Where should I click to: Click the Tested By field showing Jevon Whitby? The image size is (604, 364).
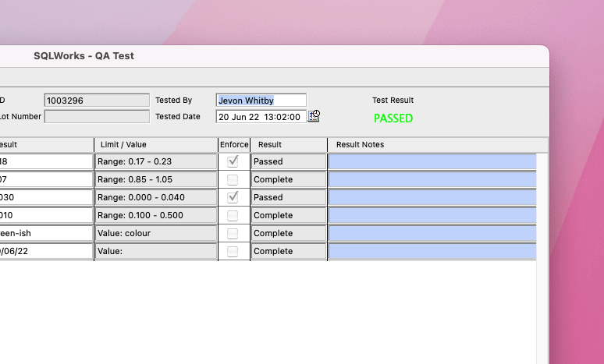tap(261, 100)
